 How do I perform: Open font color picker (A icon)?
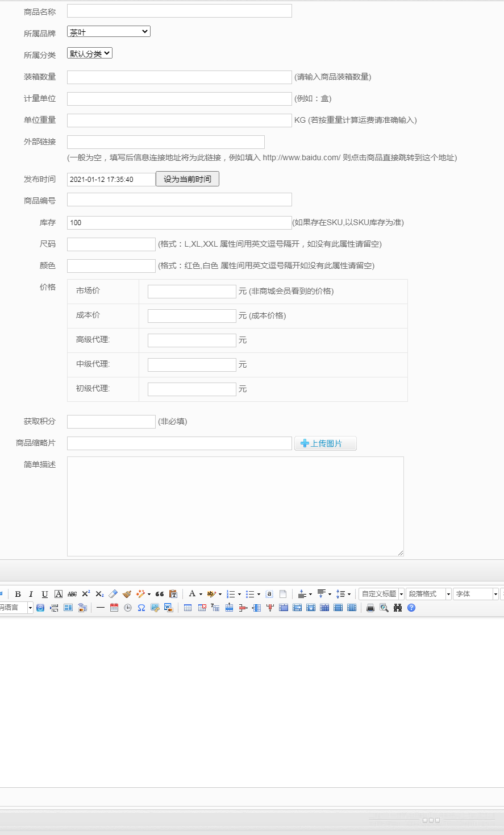[192, 594]
